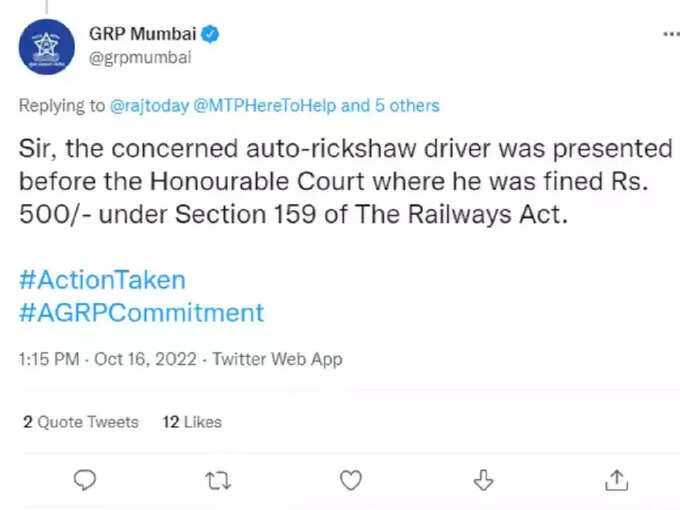Click the download arrow icon

click(483, 480)
